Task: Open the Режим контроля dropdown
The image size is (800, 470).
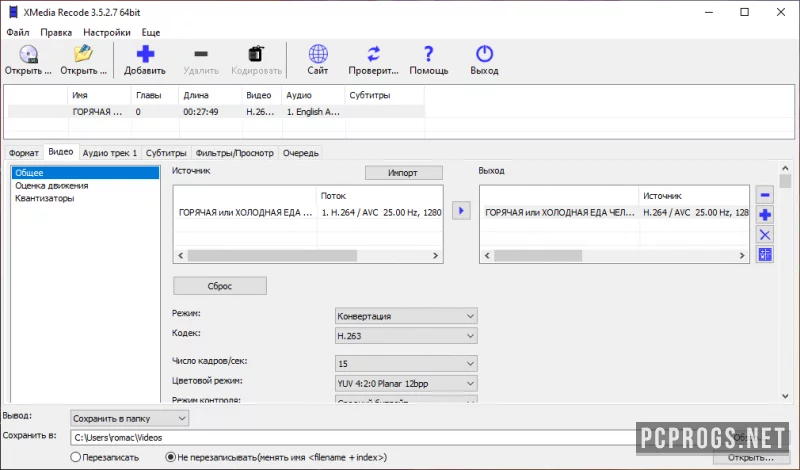Action: [x=406, y=399]
